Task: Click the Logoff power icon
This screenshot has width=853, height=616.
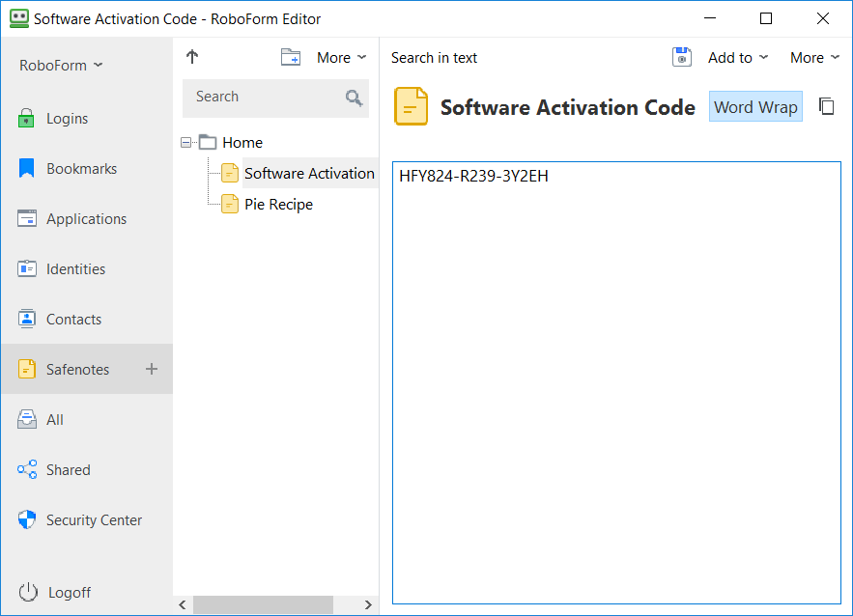Action: [x=28, y=592]
